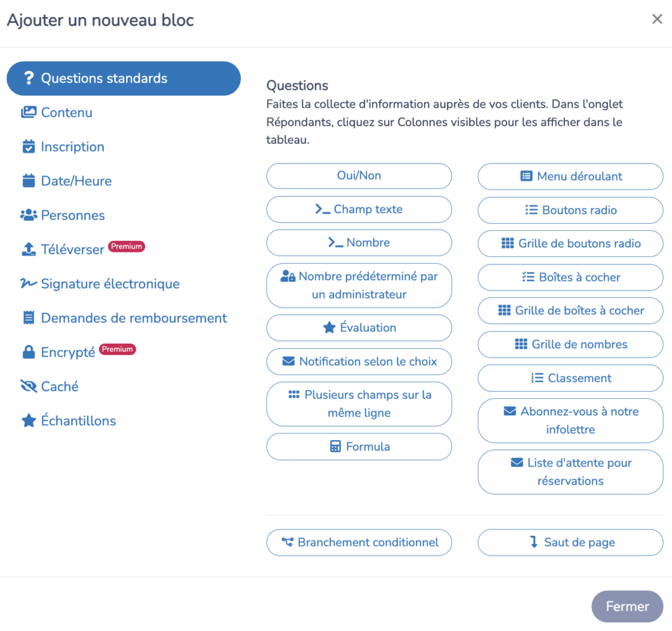Click the Téléverser upload icon

[x=28, y=250]
